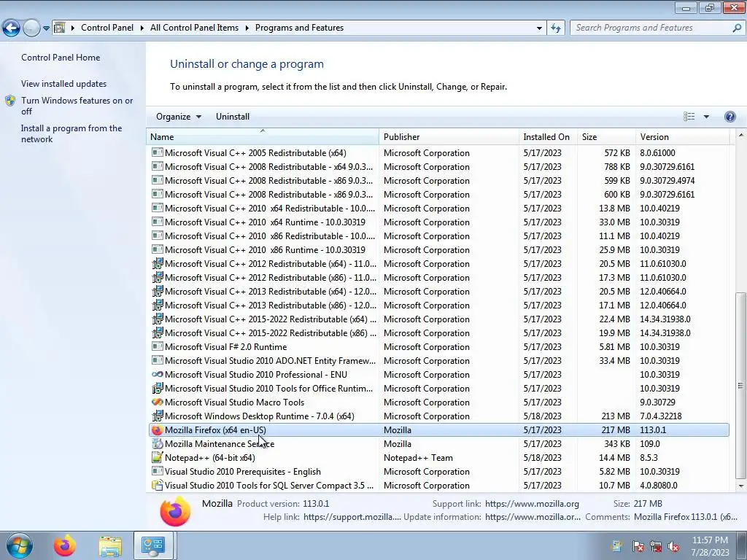Image resolution: width=747 pixels, height=560 pixels.
Task: Click Control Panel taskbar button
Action: pyautogui.click(x=153, y=545)
